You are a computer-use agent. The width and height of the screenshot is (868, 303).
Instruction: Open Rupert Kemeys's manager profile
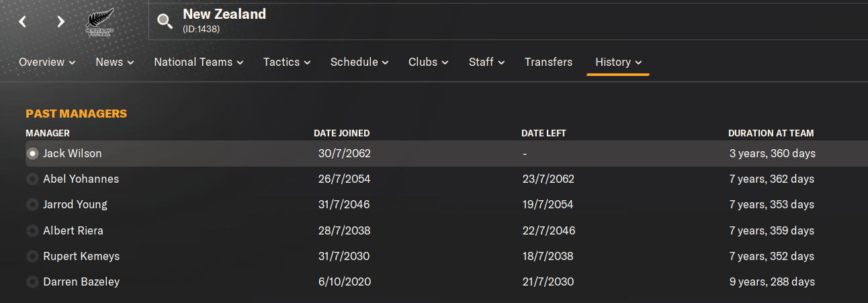[81, 256]
